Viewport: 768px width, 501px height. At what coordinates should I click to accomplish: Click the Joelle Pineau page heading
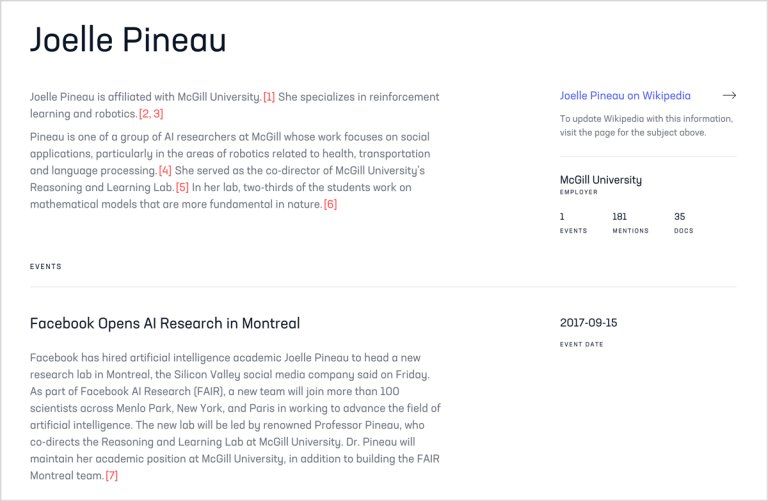tap(128, 41)
